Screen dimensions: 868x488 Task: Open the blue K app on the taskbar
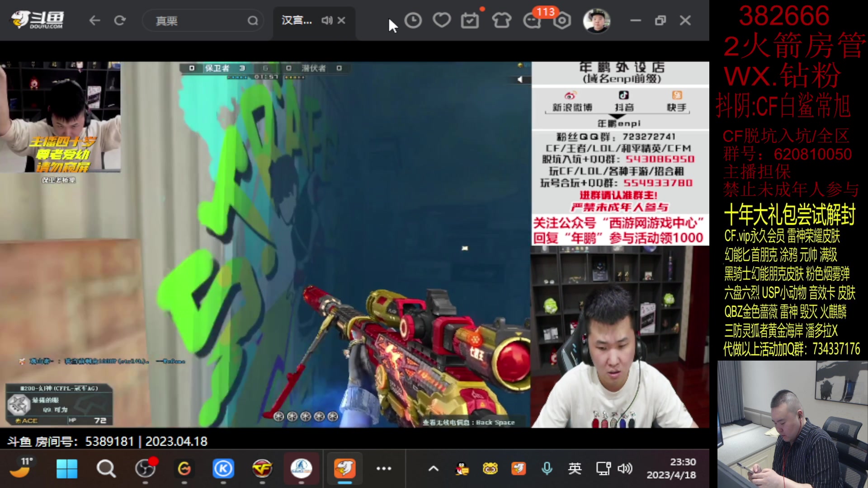tap(223, 469)
